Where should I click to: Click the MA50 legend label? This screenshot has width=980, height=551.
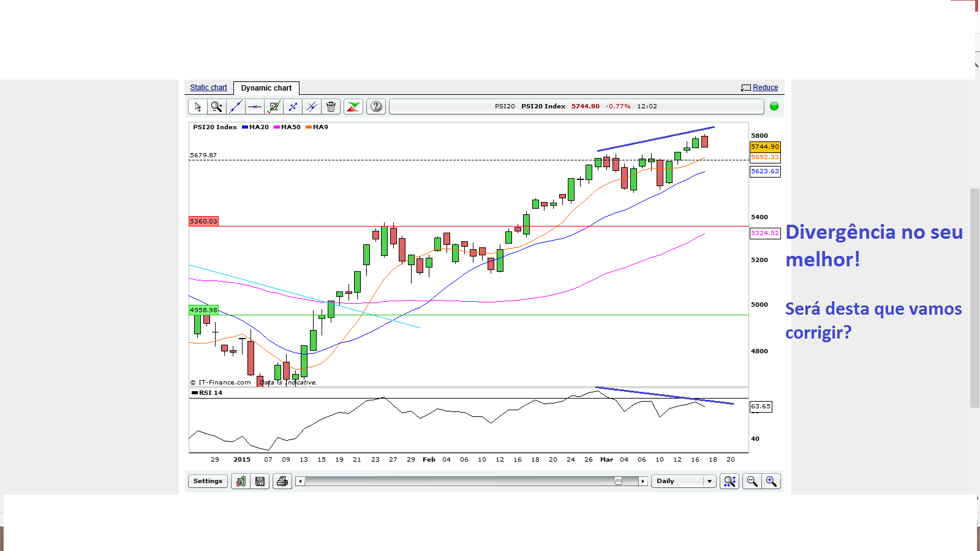click(x=287, y=127)
